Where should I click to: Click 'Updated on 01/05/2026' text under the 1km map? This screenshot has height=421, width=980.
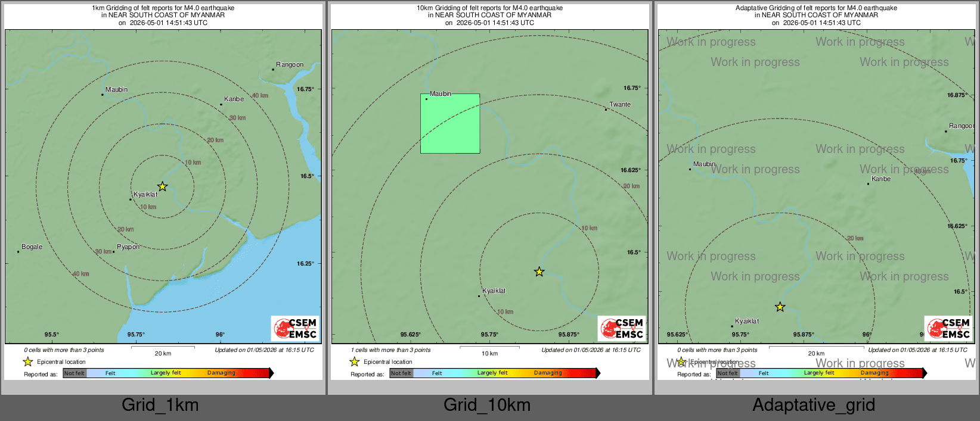tap(264, 350)
